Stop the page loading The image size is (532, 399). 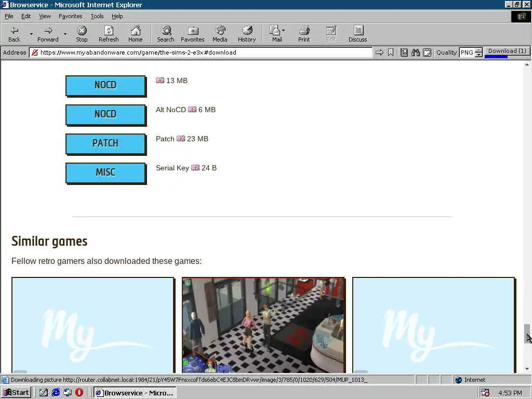point(82,34)
